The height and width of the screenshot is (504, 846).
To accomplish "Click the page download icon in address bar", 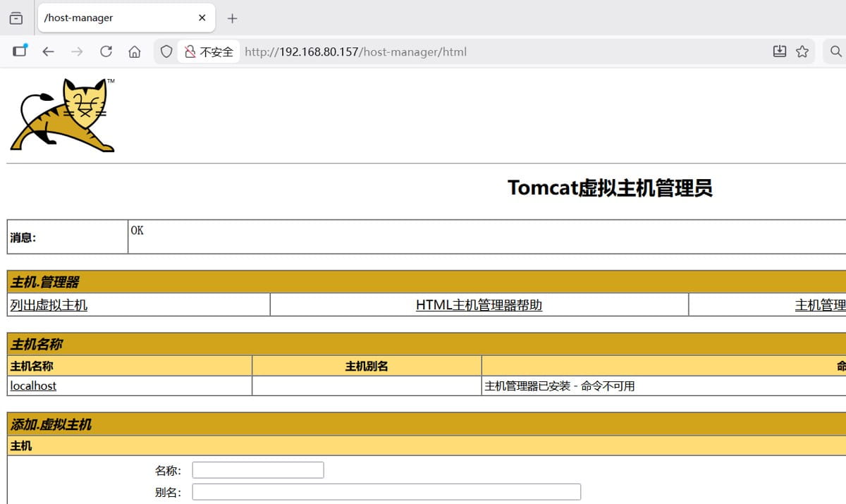I will pyautogui.click(x=780, y=51).
